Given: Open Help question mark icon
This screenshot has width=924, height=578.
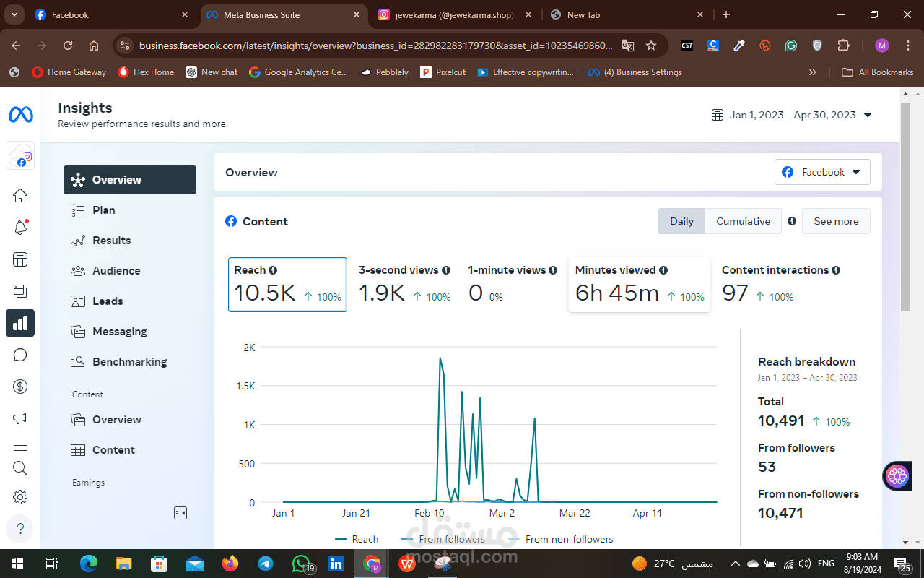Looking at the screenshot, I should 20,528.
